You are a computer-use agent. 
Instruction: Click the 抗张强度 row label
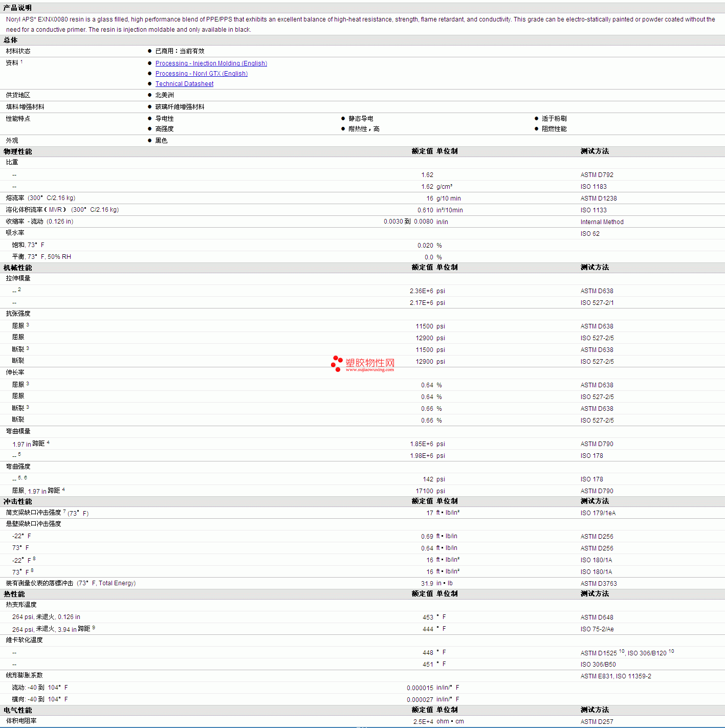[18, 314]
